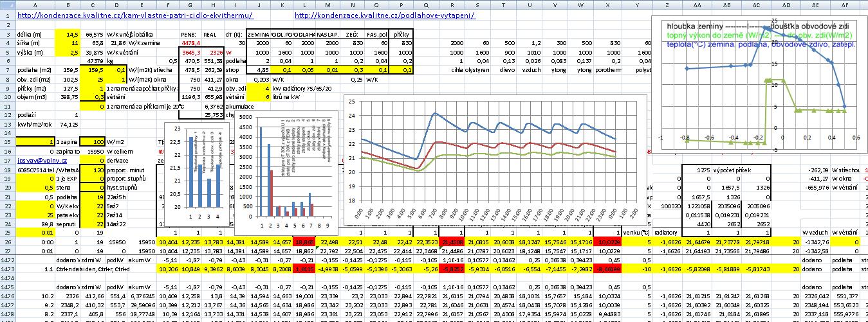Click the ZEMINA header cell
The height and width of the screenshot is (322, 868).
(261, 33)
